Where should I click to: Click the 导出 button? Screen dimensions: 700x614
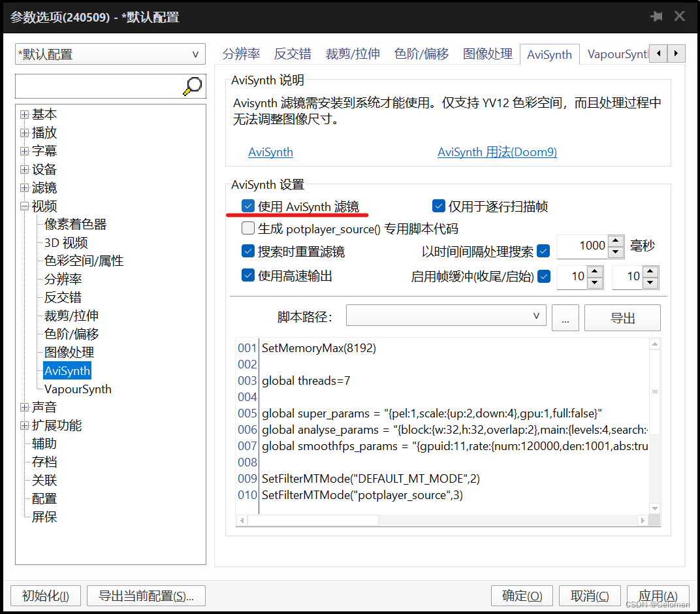(x=622, y=318)
